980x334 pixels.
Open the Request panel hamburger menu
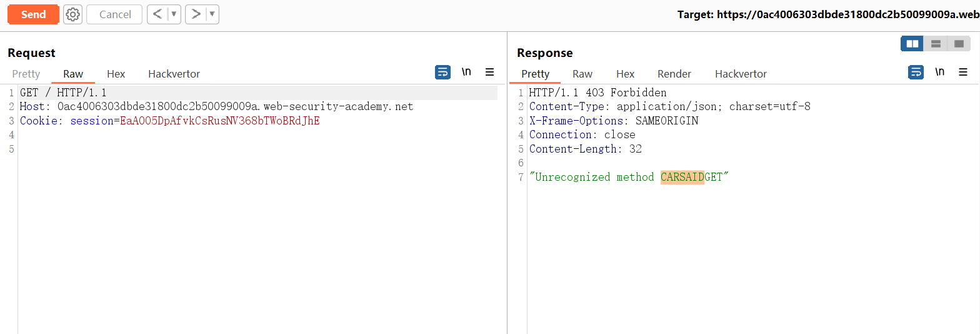pos(489,73)
